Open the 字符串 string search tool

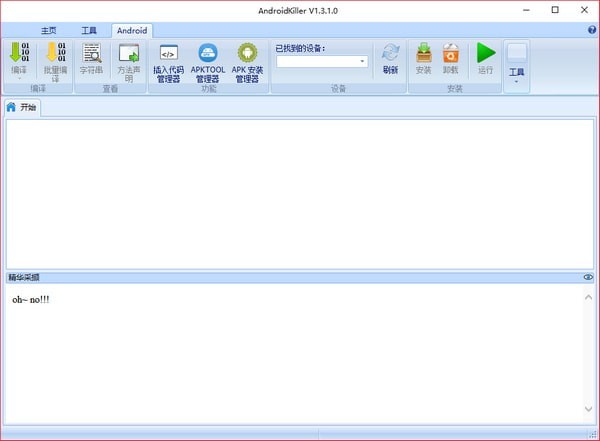(92, 53)
